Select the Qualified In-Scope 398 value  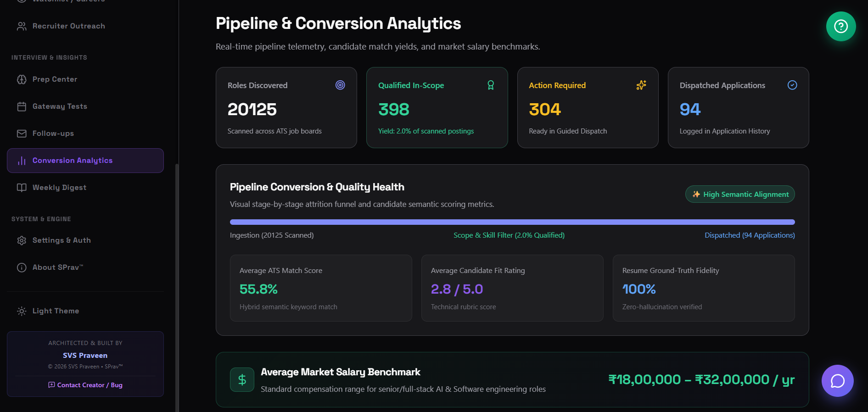pyautogui.click(x=393, y=109)
